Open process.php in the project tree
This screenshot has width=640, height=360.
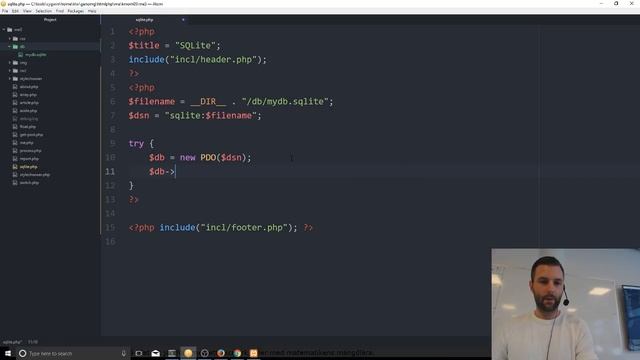30,151
